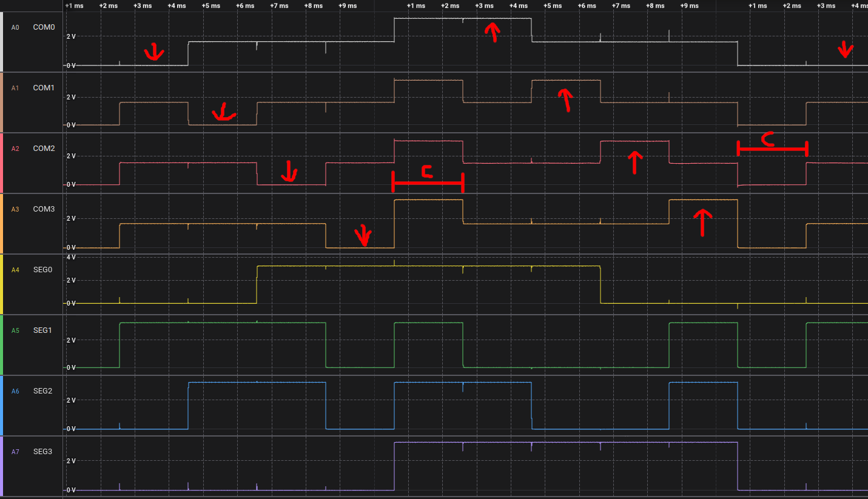
Task: Click the yellow color strip of SEG0
Action: pyautogui.click(x=2, y=284)
